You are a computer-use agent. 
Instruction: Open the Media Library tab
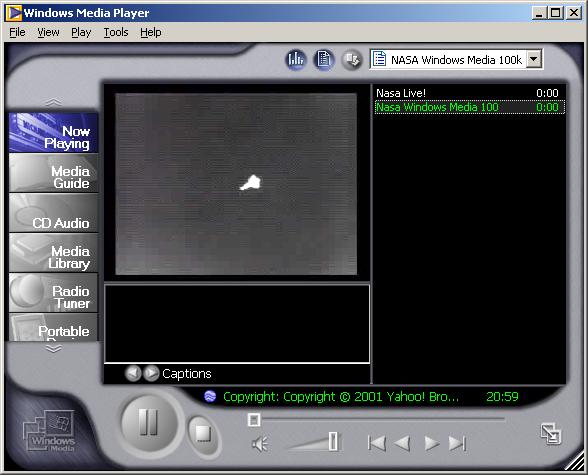pos(54,253)
